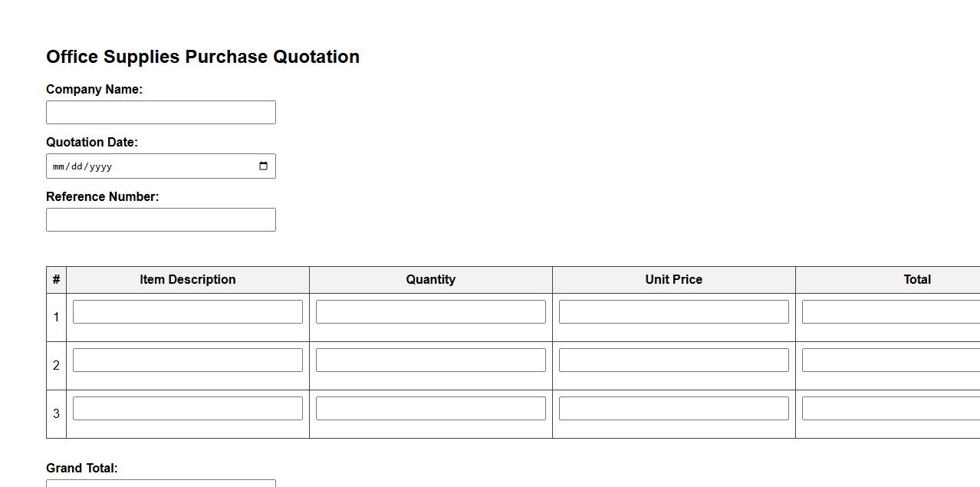The image size is (980, 487).
Task: Click the Total field in row 1
Action: pos(890,311)
